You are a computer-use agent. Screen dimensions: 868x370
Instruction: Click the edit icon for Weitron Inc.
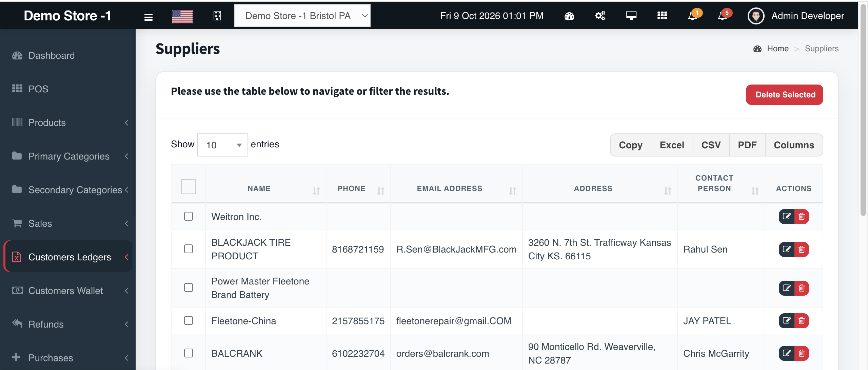[787, 217]
